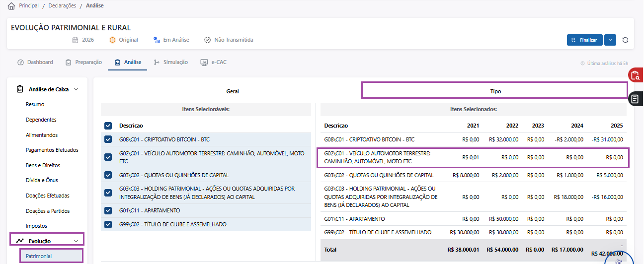Click the e-CAC monitor icon
Viewport: 644px width, 264px height.
[204, 63]
